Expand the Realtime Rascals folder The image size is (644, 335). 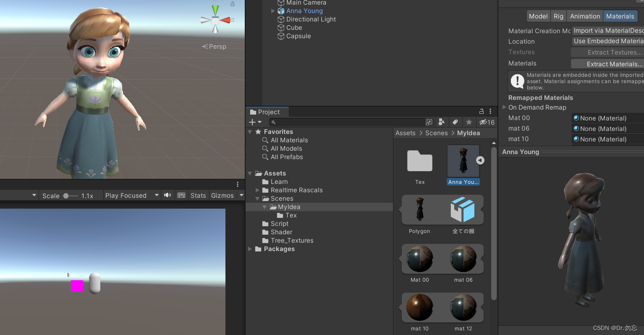pyautogui.click(x=257, y=190)
